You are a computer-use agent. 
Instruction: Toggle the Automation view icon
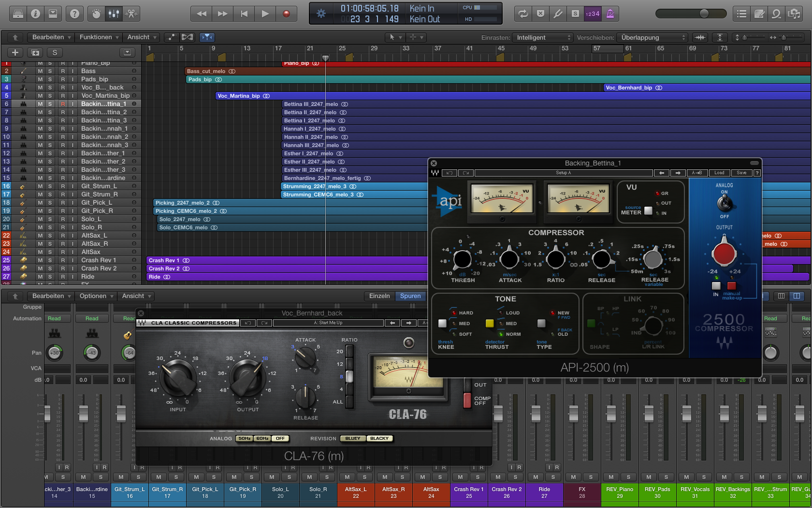(x=171, y=37)
